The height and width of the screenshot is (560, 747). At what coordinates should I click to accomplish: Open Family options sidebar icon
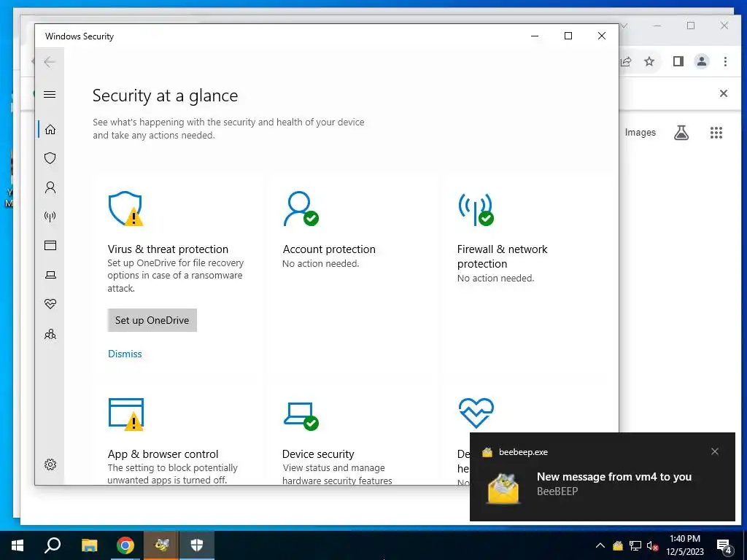click(50, 334)
